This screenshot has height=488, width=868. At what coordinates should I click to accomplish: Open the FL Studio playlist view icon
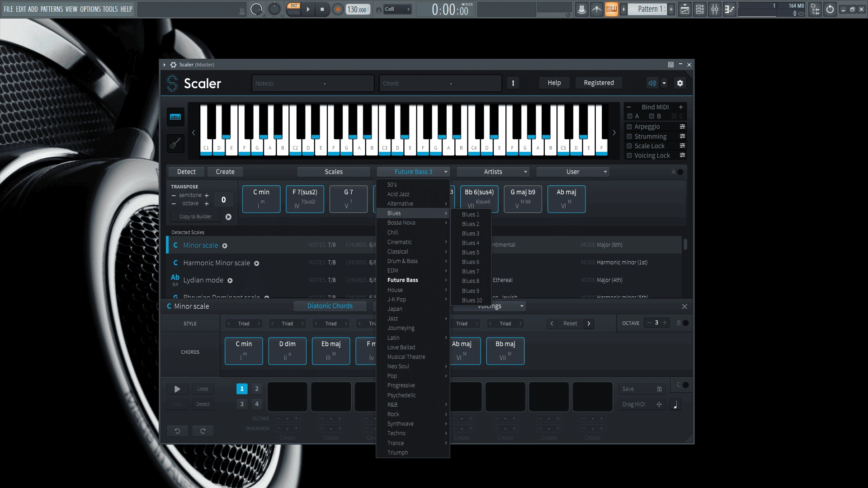pos(685,9)
